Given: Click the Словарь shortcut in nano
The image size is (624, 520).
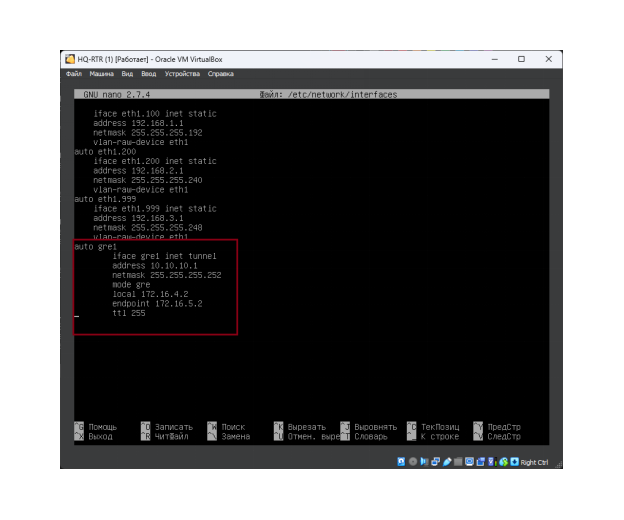Looking at the screenshot, I should coord(371,436).
